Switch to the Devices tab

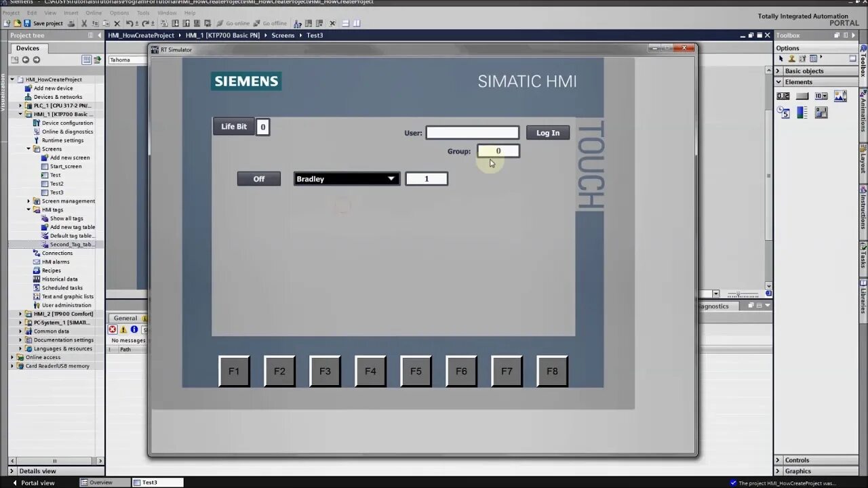(x=28, y=48)
